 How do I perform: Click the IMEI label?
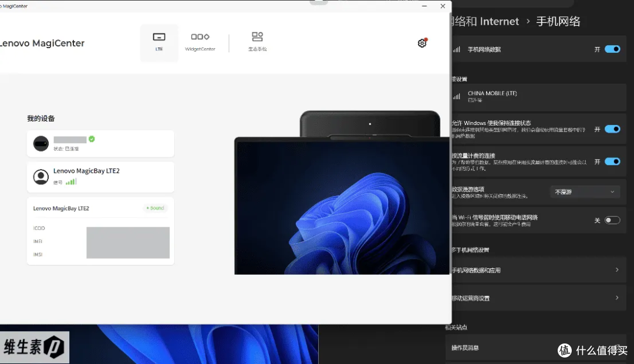[38, 241]
